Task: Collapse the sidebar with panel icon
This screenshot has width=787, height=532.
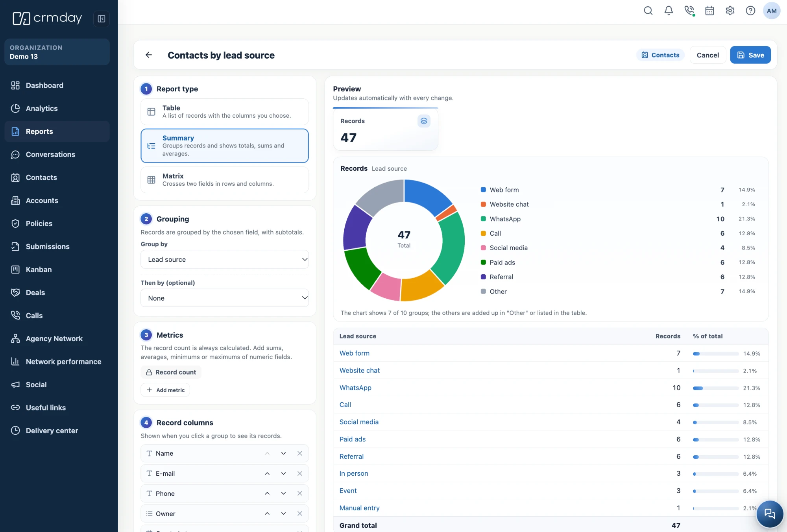Action: click(x=102, y=18)
